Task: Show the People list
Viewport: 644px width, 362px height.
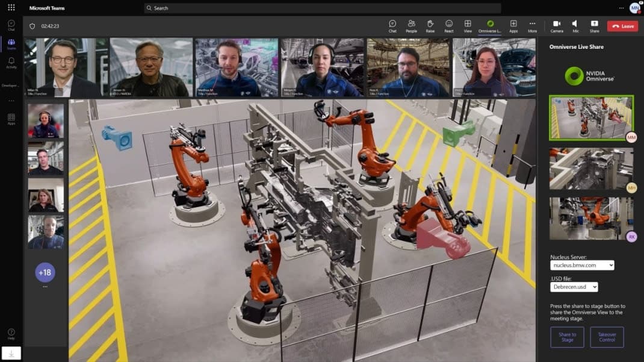Action: 412,24
